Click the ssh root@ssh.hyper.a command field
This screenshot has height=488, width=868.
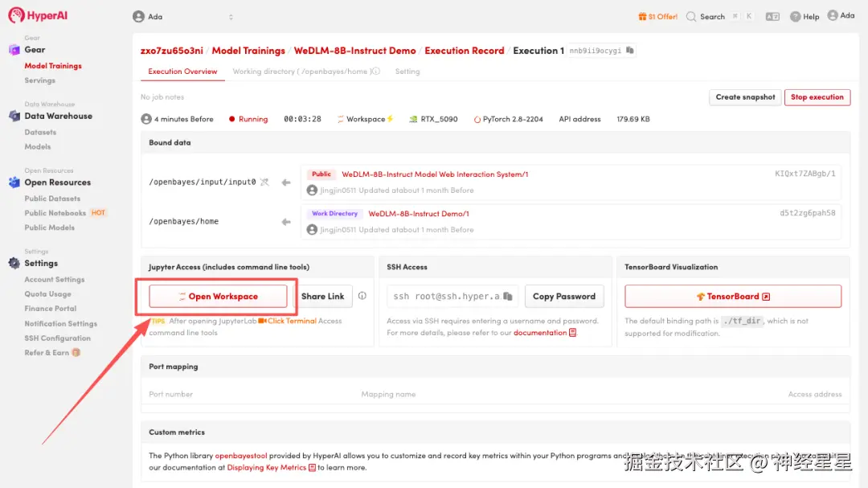pyautogui.click(x=452, y=297)
